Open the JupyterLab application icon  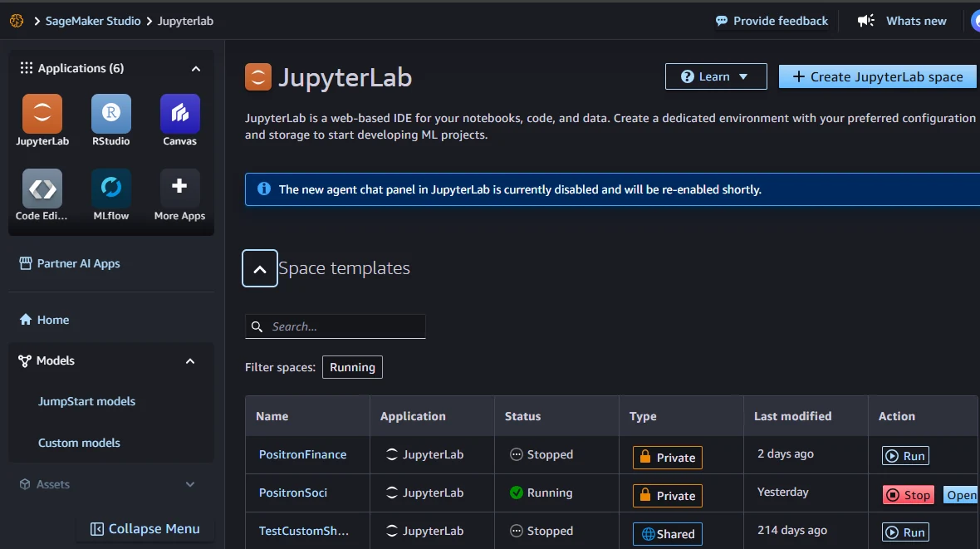click(x=42, y=114)
